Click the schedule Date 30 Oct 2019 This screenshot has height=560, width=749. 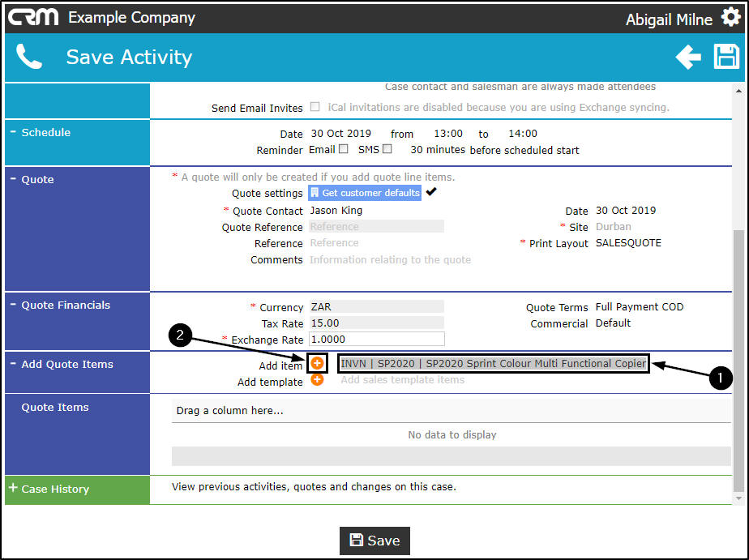341,133
